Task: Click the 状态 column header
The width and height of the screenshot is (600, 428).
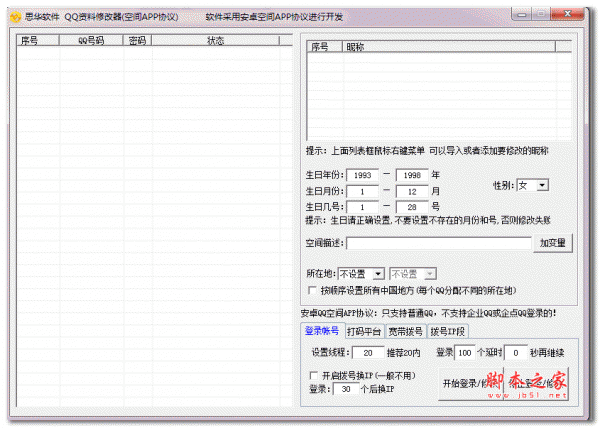Action: point(215,41)
